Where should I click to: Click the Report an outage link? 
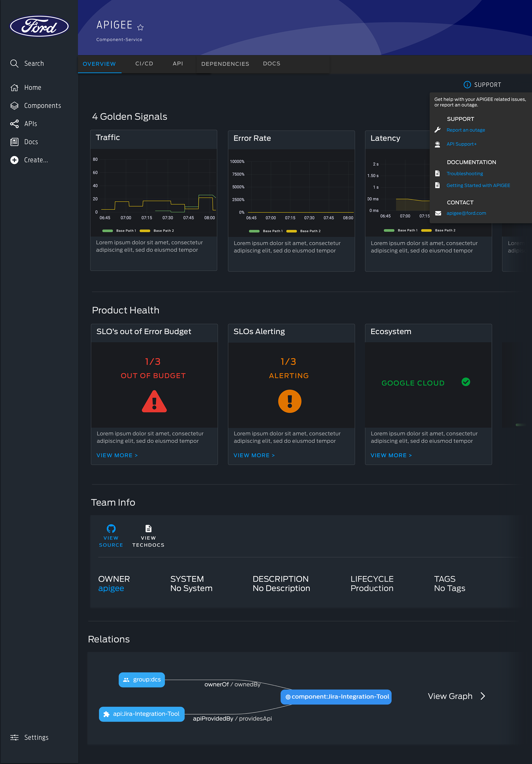[x=465, y=130]
